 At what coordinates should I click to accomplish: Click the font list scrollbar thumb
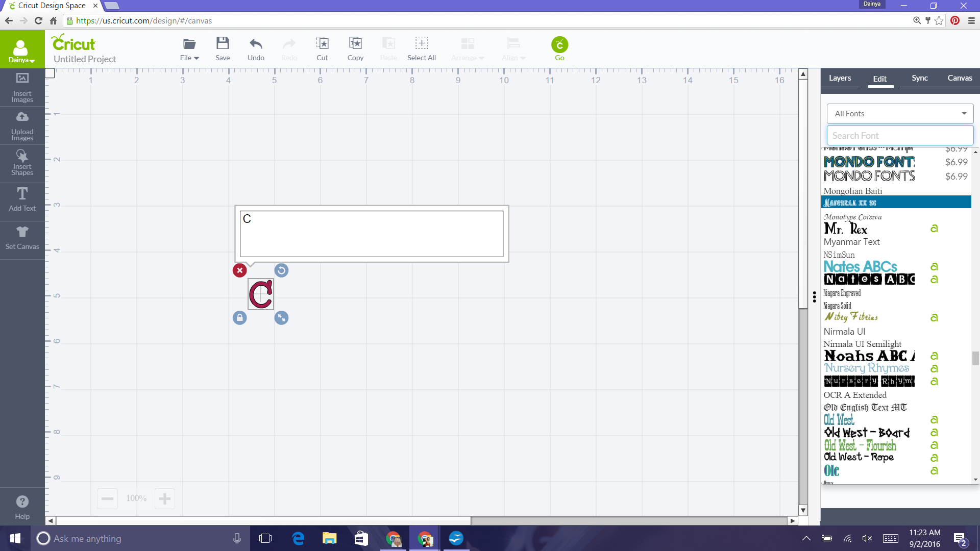coord(975,358)
